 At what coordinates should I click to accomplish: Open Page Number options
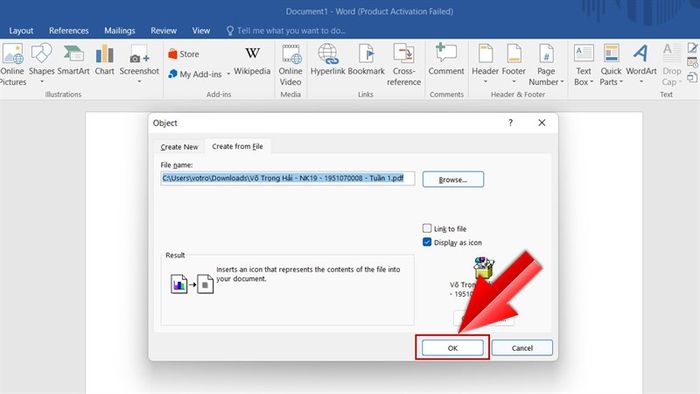[546, 65]
